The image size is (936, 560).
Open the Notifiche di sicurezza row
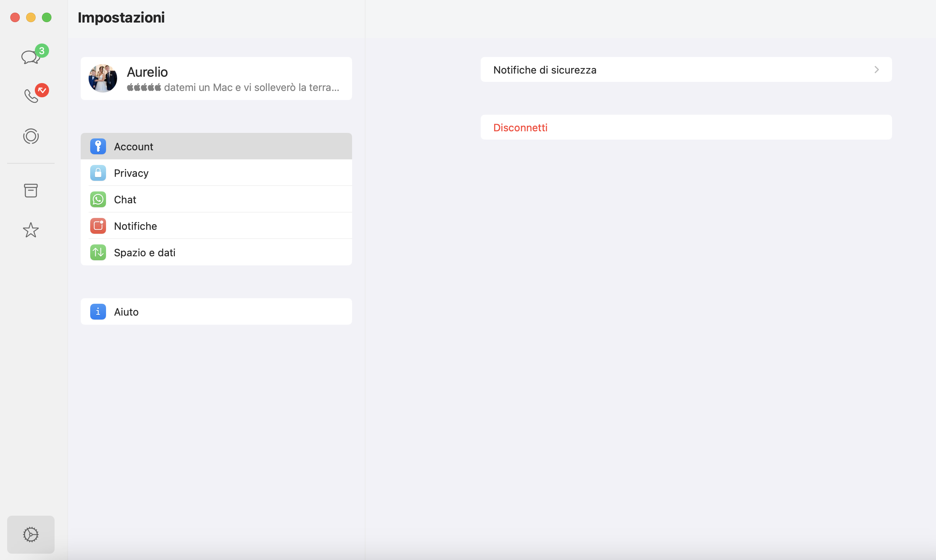click(x=686, y=70)
